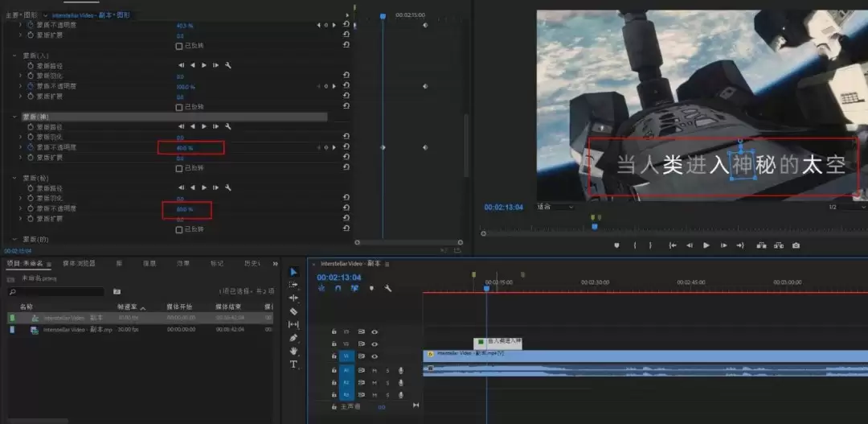Click timeline graphic clip 当人类进入神
Viewport: 868px width, 424px height.
(x=497, y=343)
